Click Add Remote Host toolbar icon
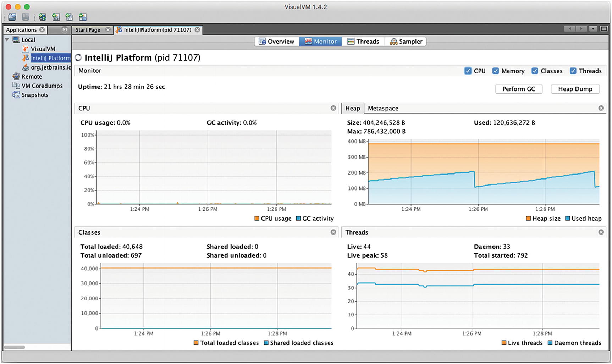This screenshot has height=364, width=612. (x=43, y=17)
